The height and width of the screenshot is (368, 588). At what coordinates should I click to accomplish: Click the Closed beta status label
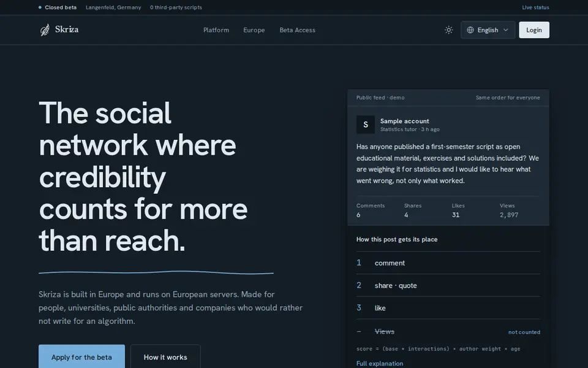(61, 7)
